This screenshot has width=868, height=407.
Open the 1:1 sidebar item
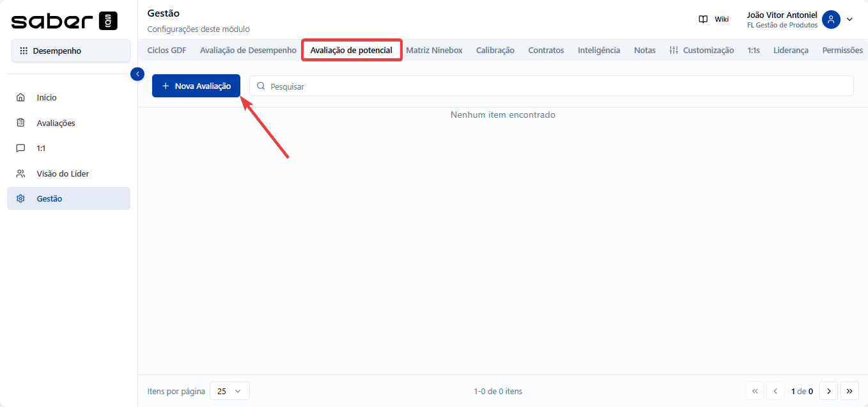click(x=41, y=148)
